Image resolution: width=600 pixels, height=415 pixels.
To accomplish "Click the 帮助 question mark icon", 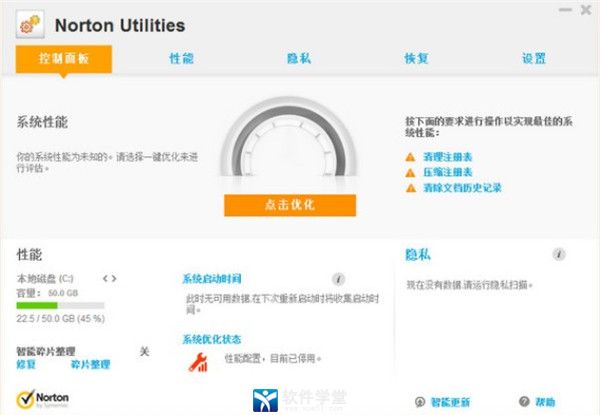I will [524, 402].
